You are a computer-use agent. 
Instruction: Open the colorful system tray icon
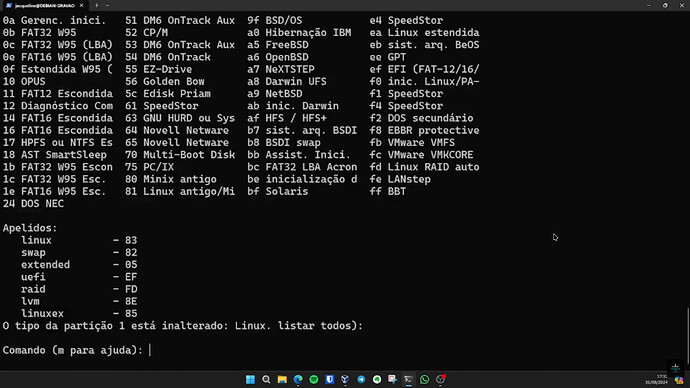click(679, 380)
